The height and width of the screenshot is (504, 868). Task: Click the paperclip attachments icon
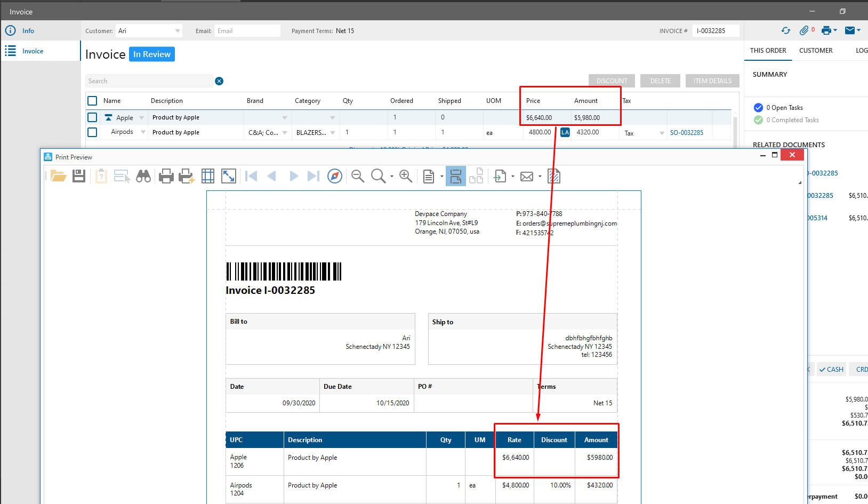click(804, 30)
